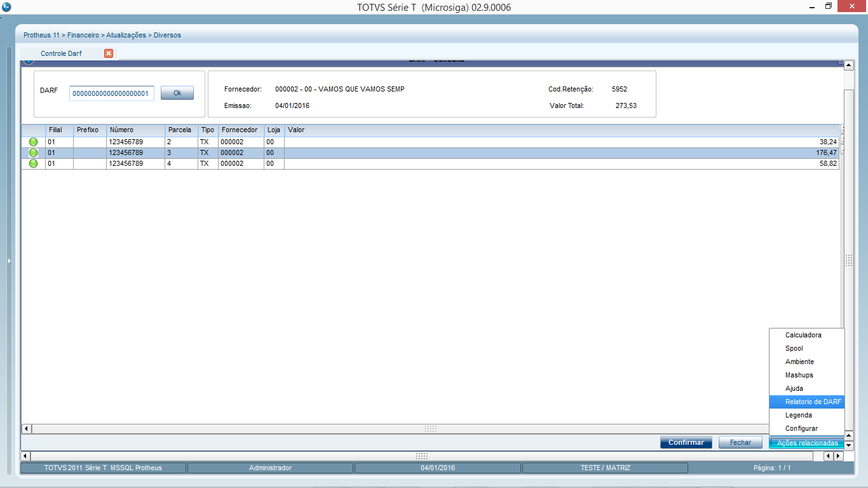The width and height of the screenshot is (868, 488).
Task: Select the cell with value 58,82
Action: coord(562,164)
